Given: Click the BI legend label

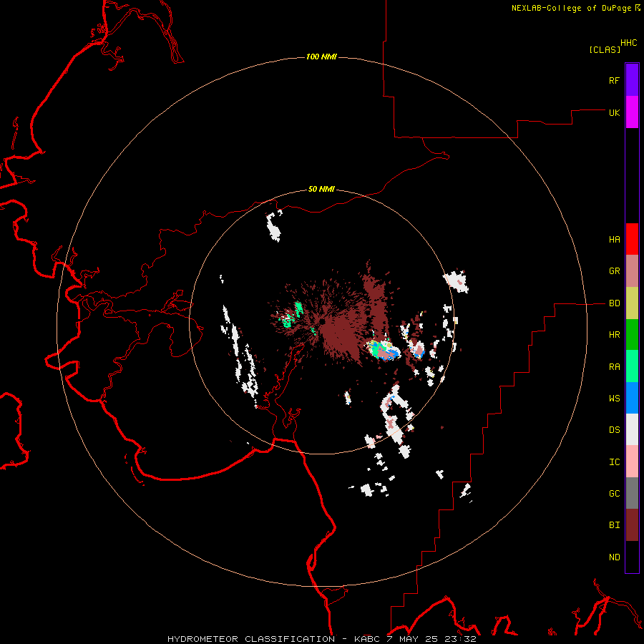Looking at the screenshot, I should [x=614, y=525].
